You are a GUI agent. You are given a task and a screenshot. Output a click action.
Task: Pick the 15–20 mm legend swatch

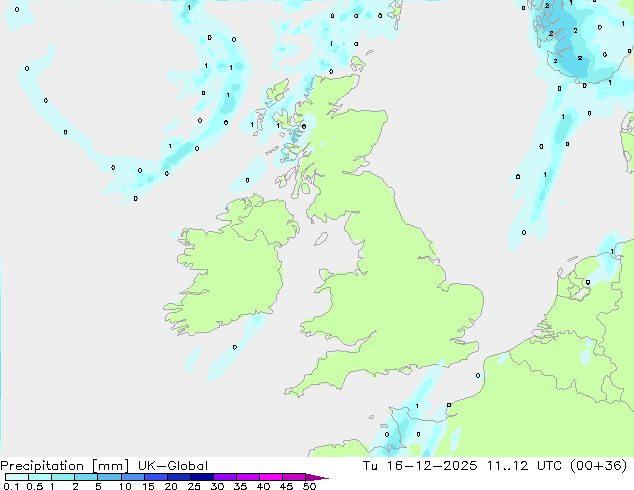pos(156,477)
